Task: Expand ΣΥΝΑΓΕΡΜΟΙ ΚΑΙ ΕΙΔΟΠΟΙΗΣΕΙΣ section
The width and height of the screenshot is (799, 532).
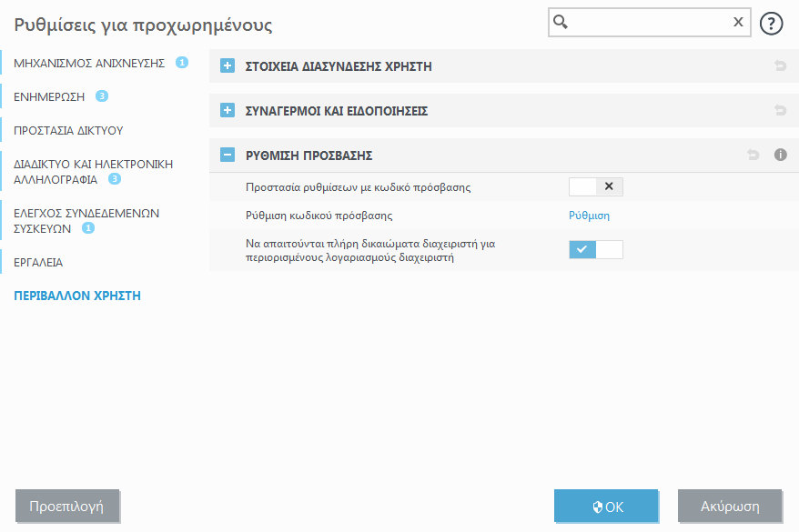Action: [227, 110]
